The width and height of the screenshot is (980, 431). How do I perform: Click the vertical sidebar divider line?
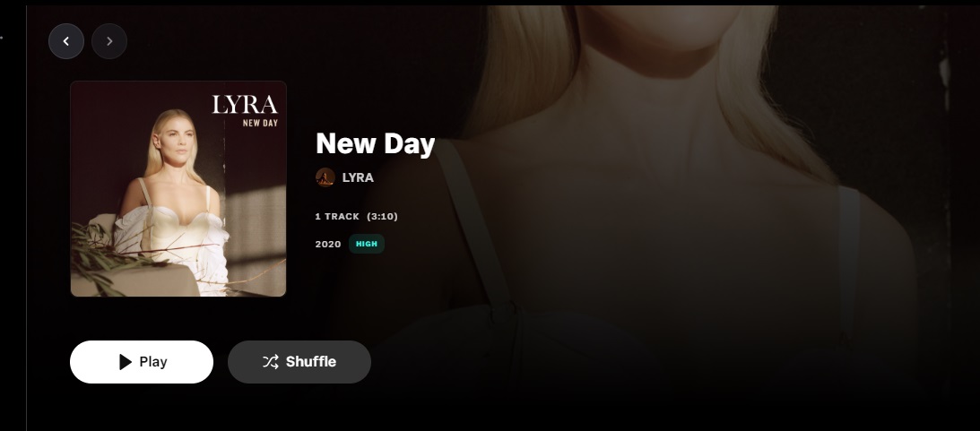(x=26, y=215)
